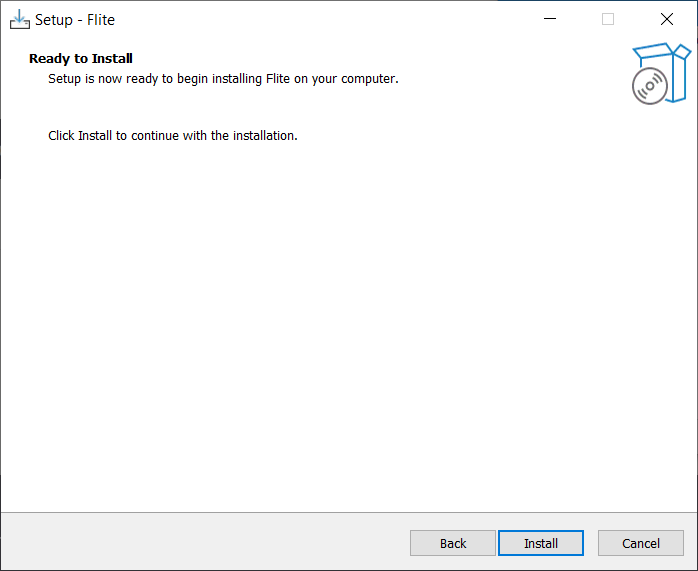This screenshot has width=698, height=571.
Task: Click the Install button to begin installation
Action: [541, 543]
